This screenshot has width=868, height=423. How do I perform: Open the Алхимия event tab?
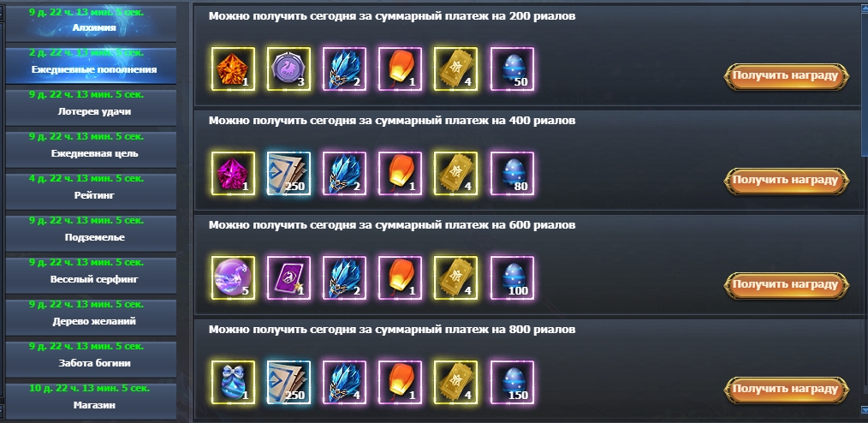click(x=91, y=23)
